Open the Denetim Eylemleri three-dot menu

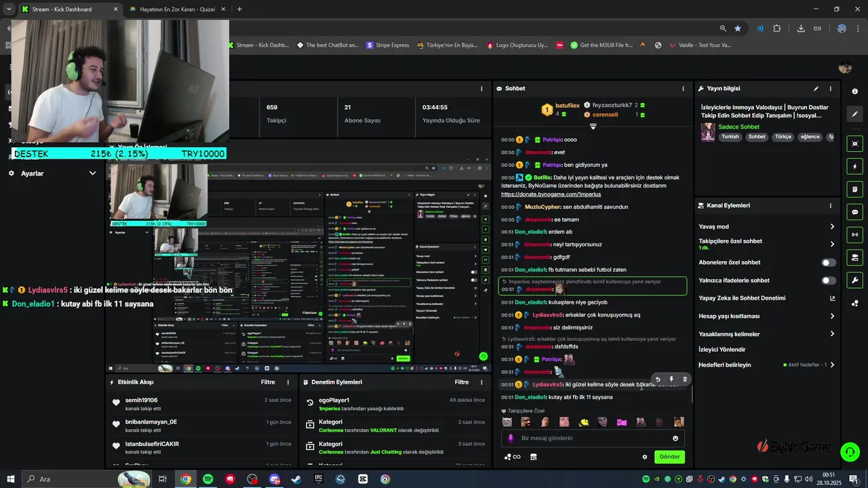coord(481,382)
